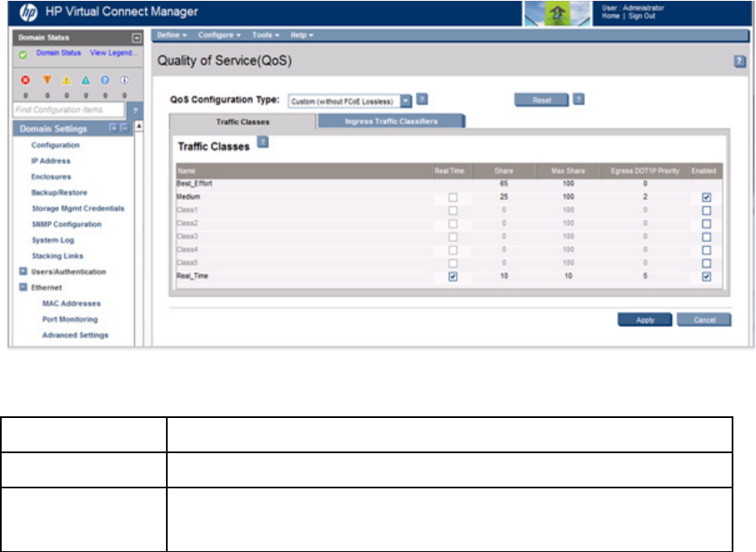Click the Sign Out link

pyautogui.click(x=641, y=16)
